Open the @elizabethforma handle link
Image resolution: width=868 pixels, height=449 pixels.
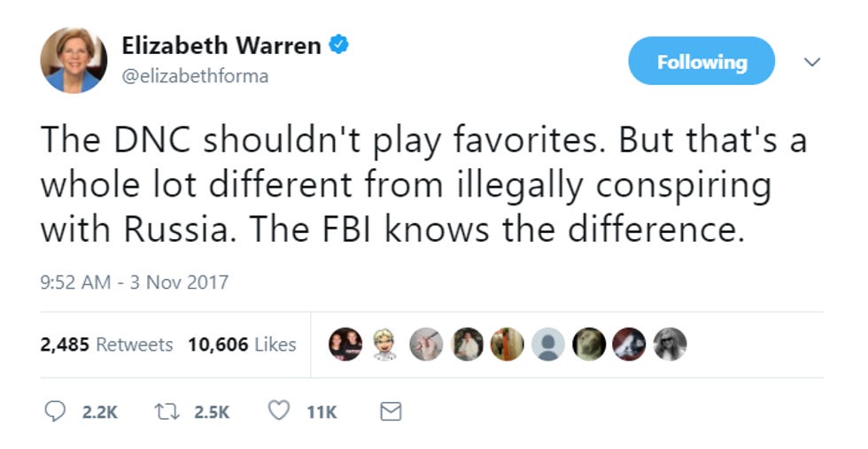[195, 76]
